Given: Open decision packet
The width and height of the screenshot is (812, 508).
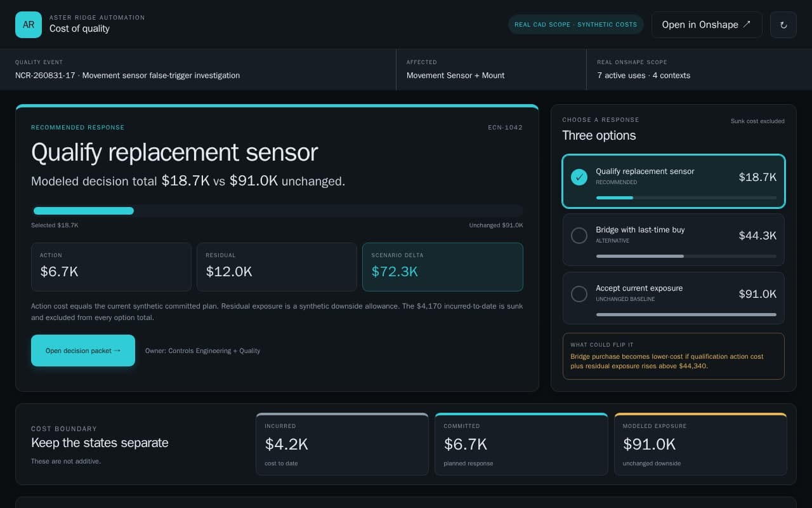Looking at the screenshot, I should [83, 351].
